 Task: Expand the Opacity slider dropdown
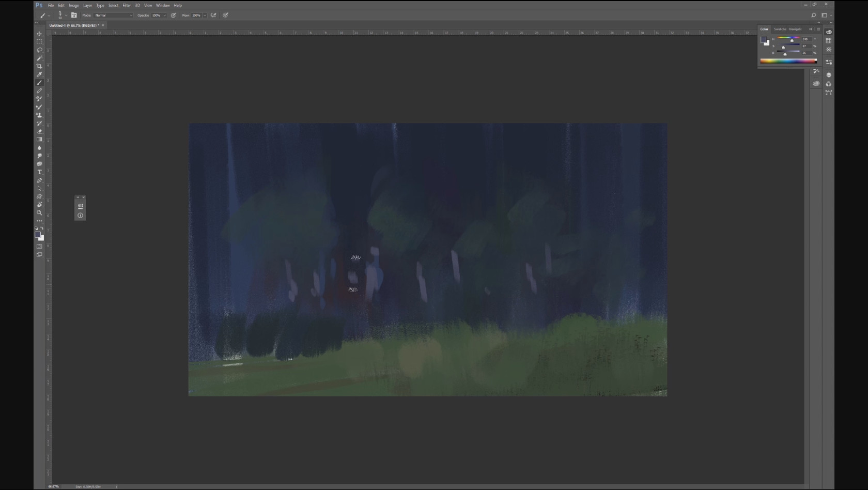coord(165,16)
